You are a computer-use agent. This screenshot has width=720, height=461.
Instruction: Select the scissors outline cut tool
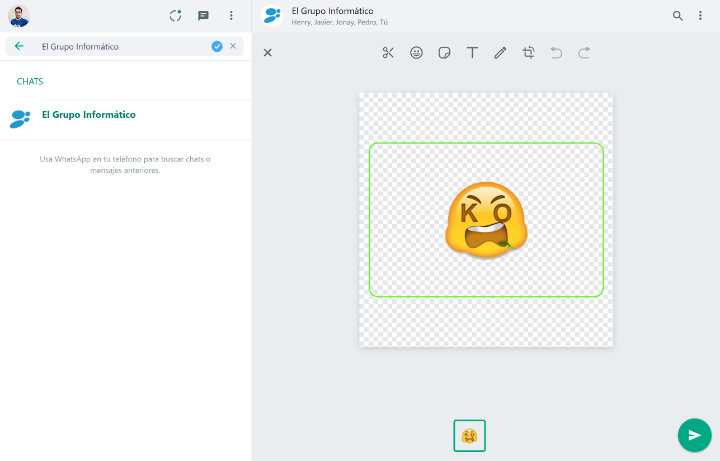coord(388,53)
